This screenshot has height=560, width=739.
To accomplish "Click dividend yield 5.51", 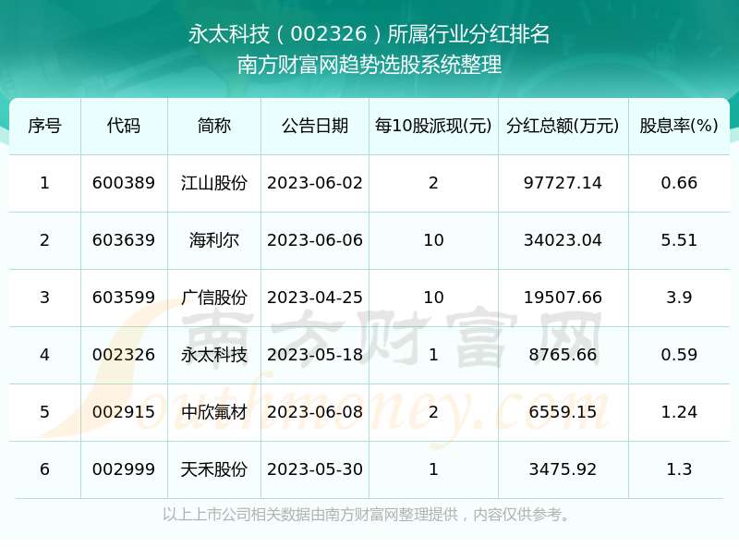I will [x=679, y=240].
